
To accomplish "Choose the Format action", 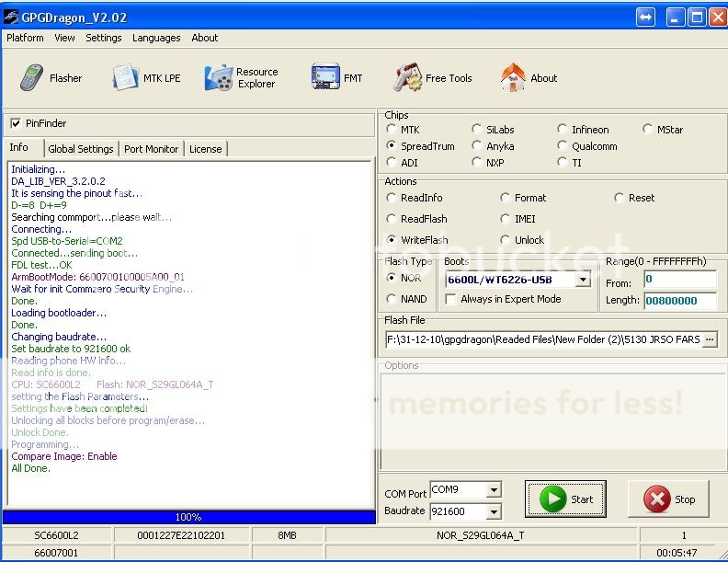I will (x=505, y=198).
